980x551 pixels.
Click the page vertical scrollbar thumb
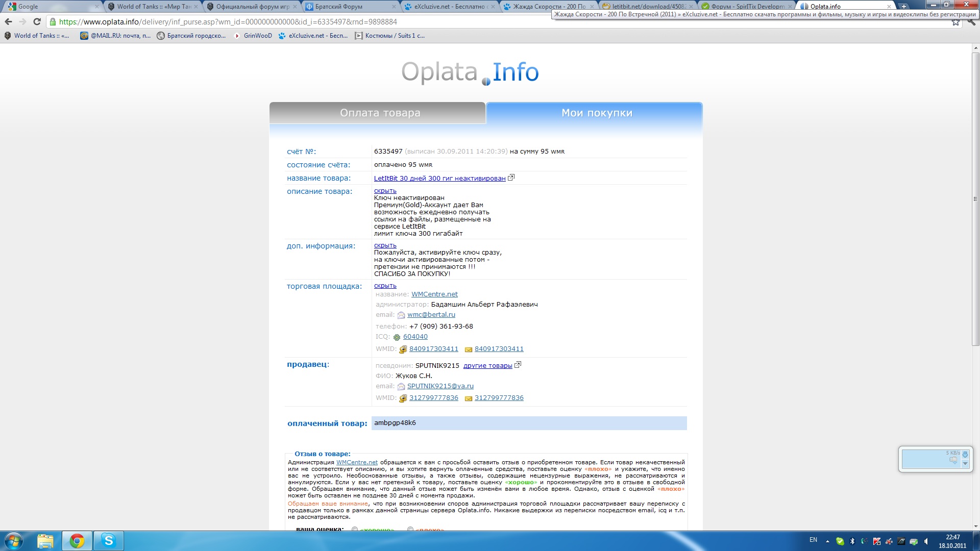(x=975, y=199)
